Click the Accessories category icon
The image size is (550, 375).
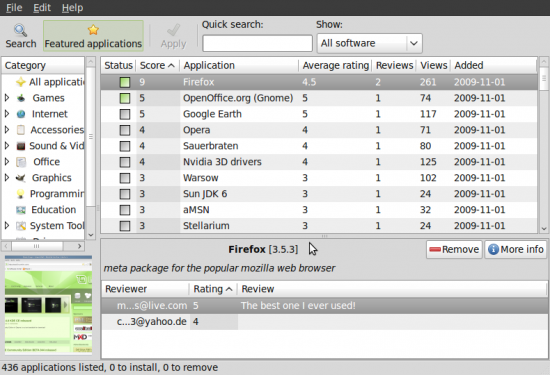pyautogui.click(x=21, y=130)
